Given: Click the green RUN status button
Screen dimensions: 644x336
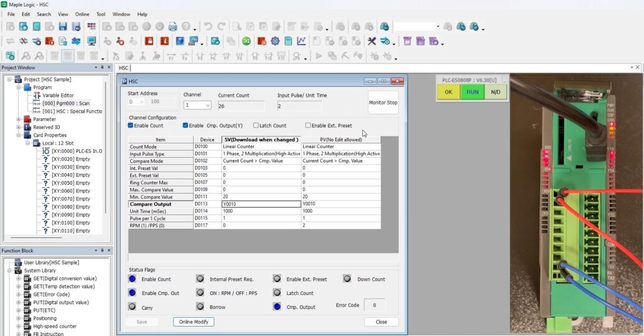Looking at the screenshot, I should pyautogui.click(x=472, y=92).
